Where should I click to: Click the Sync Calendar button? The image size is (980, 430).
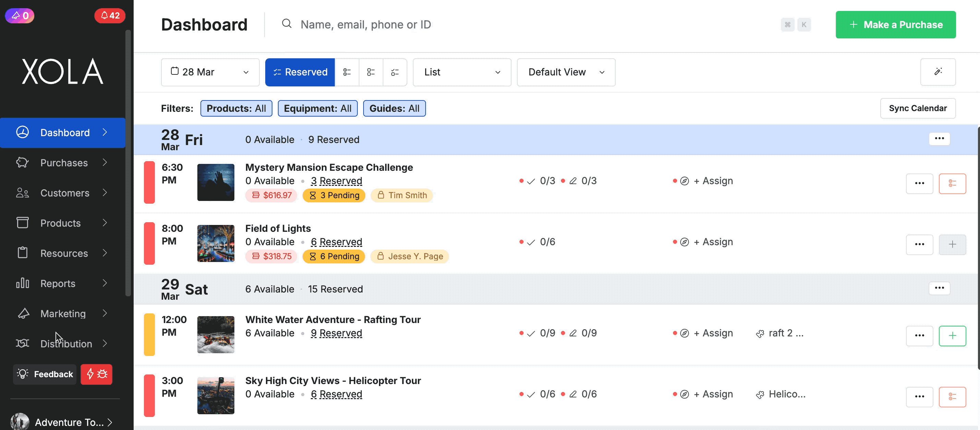coord(918,108)
